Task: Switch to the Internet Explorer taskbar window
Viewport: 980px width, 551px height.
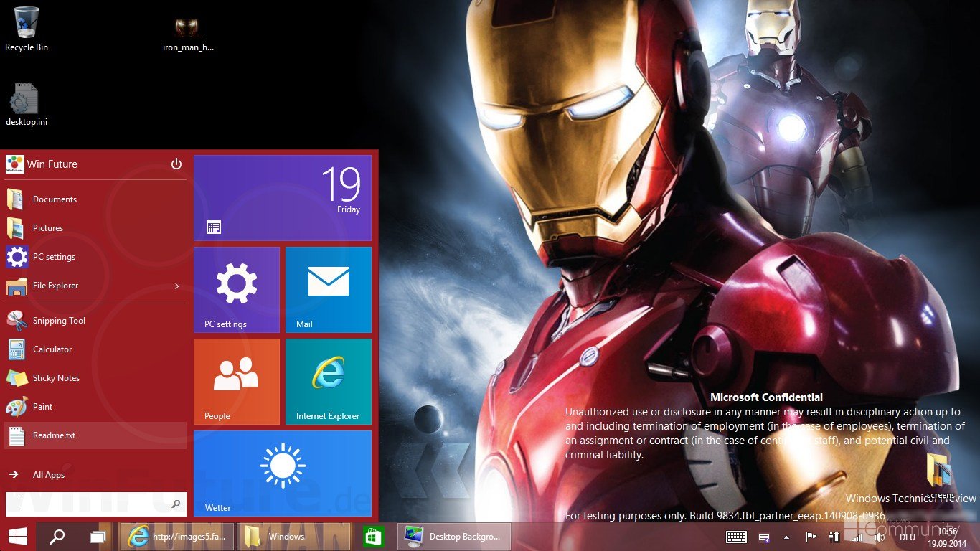Action: pyautogui.click(x=176, y=537)
